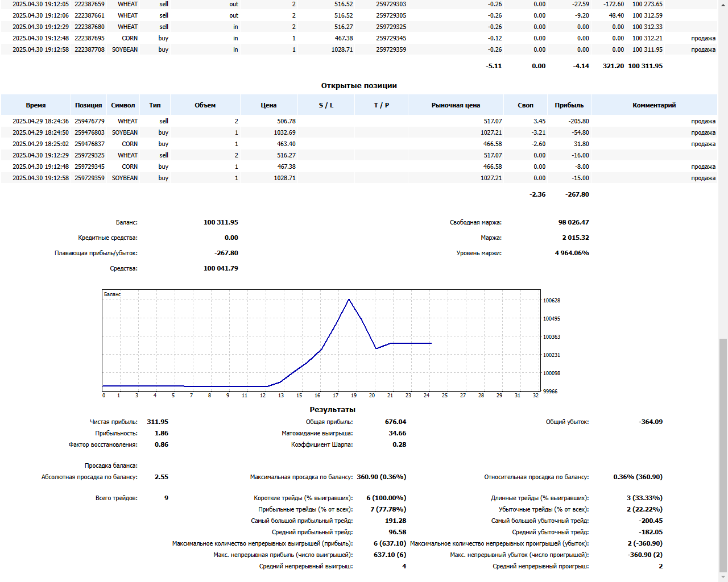Click the equity value 100 041.79

coord(221,268)
